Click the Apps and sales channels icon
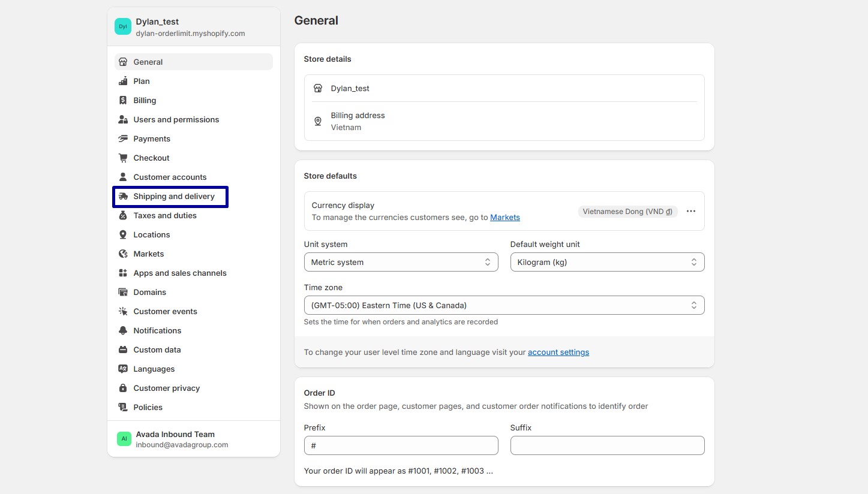The height and width of the screenshot is (494, 868). pos(123,273)
